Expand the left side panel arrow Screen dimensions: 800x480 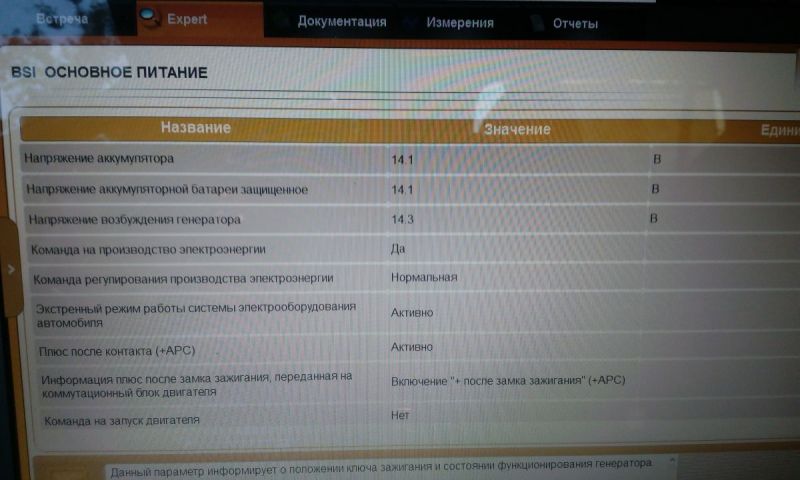coord(10,270)
